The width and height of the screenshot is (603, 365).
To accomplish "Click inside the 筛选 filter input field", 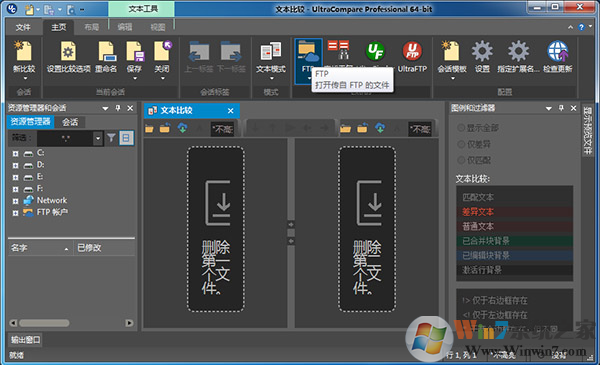I will pyautogui.click(x=65, y=138).
